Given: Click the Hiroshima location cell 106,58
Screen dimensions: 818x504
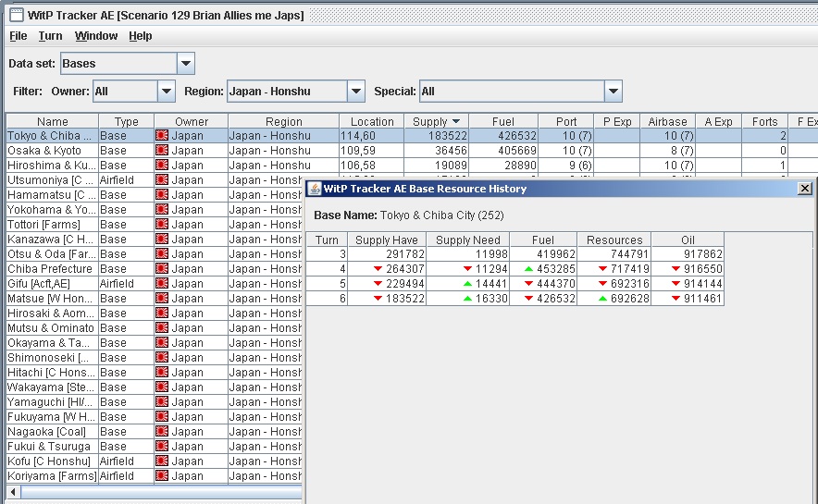Looking at the screenshot, I should pyautogui.click(x=371, y=166).
